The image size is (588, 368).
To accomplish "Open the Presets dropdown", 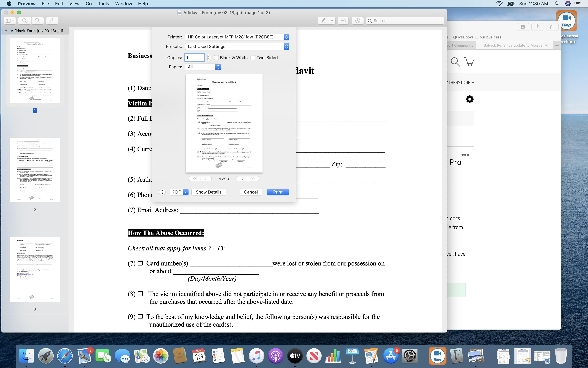I will (x=237, y=46).
